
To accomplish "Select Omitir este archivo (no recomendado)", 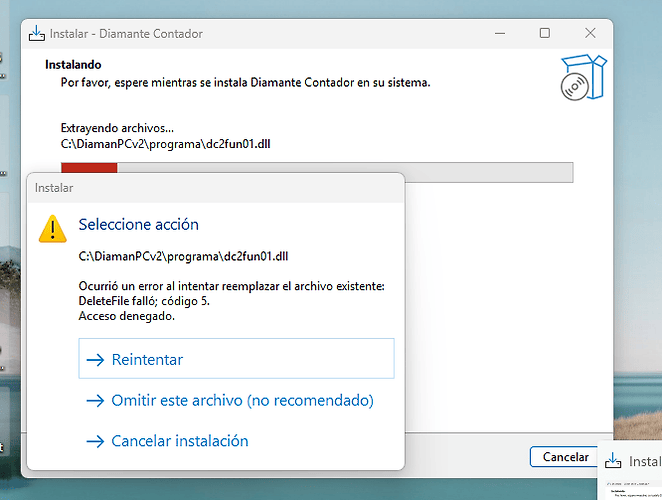I will pyautogui.click(x=236, y=400).
